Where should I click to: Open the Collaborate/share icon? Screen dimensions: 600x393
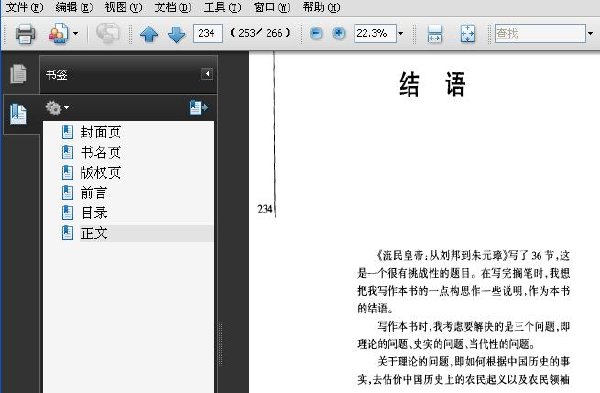[x=59, y=33]
